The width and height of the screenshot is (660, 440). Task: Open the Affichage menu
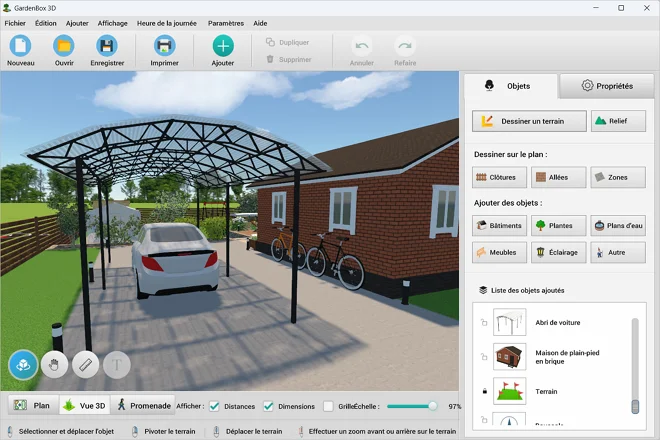(112, 22)
